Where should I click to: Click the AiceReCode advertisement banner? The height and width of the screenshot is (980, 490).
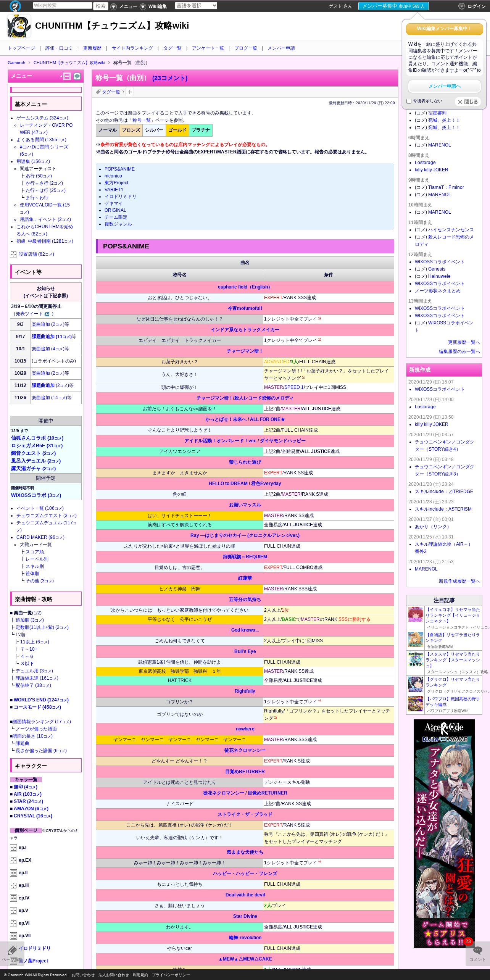[444, 833]
